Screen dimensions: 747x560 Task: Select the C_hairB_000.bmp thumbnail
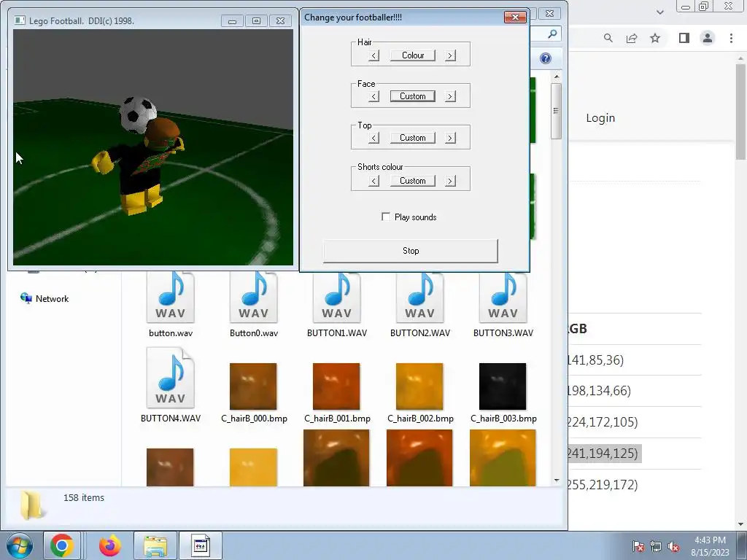click(x=253, y=386)
